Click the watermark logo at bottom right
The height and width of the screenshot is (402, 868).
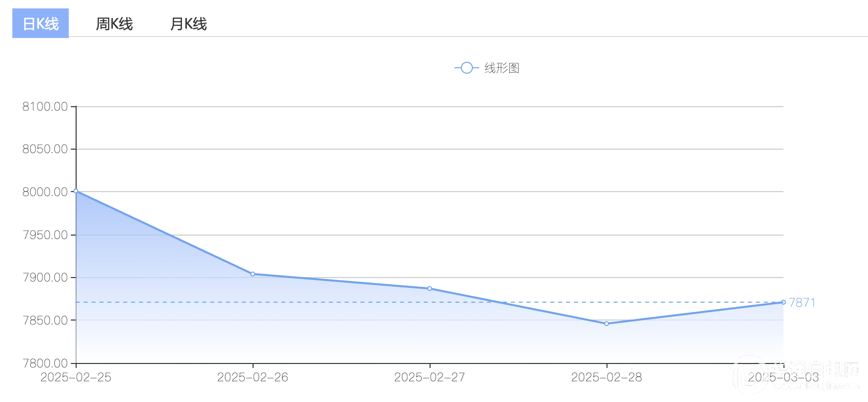[796, 375]
